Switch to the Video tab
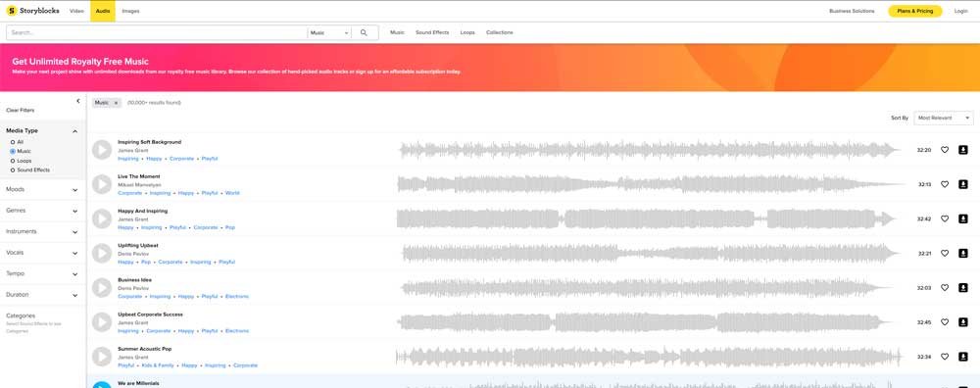The image size is (980, 388). tap(76, 11)
